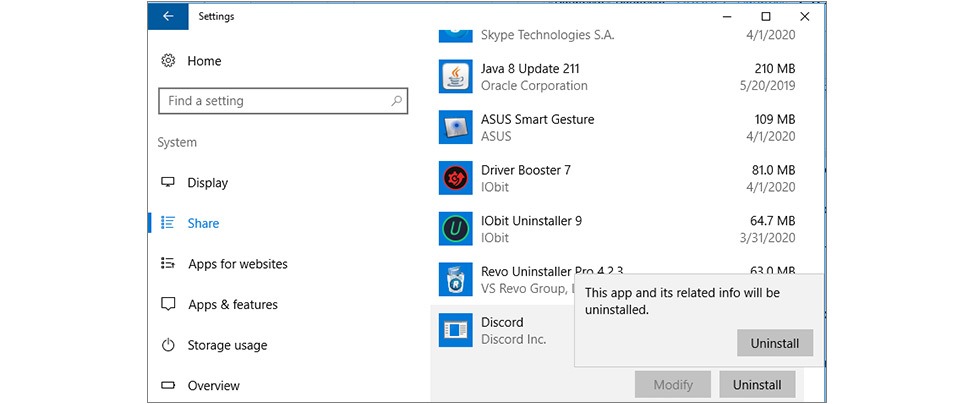Click the Discord Inc. publisher text

click(x=513, y=339)
